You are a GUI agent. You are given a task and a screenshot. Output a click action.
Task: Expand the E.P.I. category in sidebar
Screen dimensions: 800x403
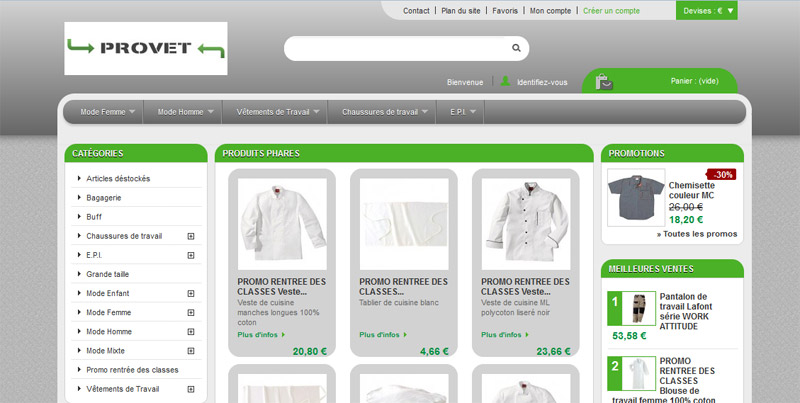pyautogui.click(x=191, y=255)
